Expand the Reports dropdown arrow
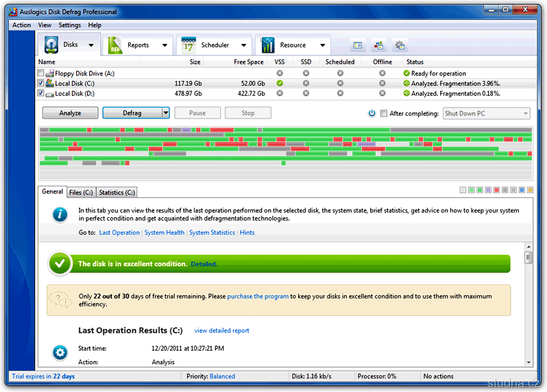The height and width of the screenshot is (392, 547). (x=165, y=45)
